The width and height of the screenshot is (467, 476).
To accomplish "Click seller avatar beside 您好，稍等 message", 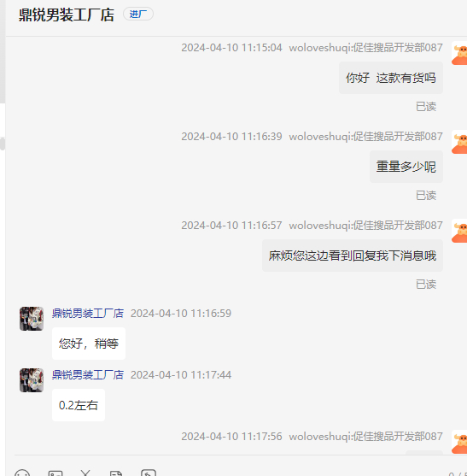I will pos(32,319).
